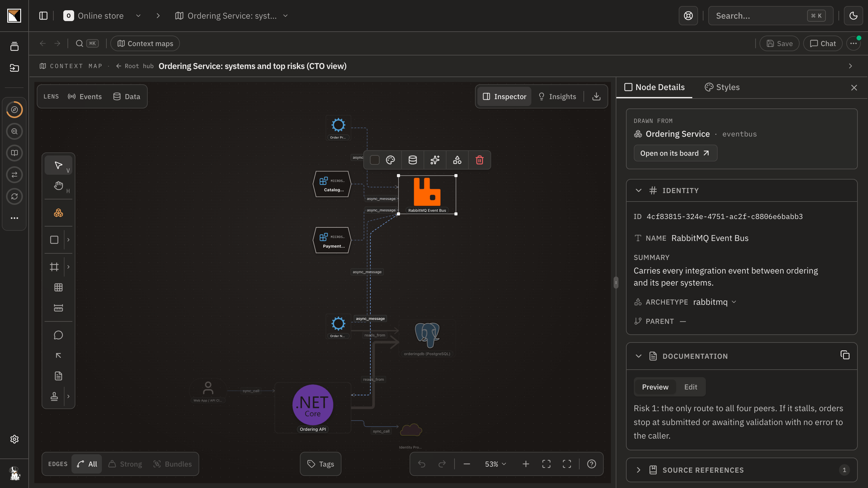The image size is (868, 488).
Task: Delete the selected node with trash icon
Action: pos(480,160)
